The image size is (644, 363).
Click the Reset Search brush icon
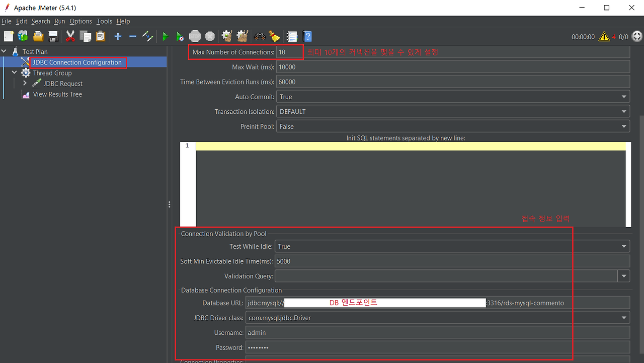[x=274, y=36]
